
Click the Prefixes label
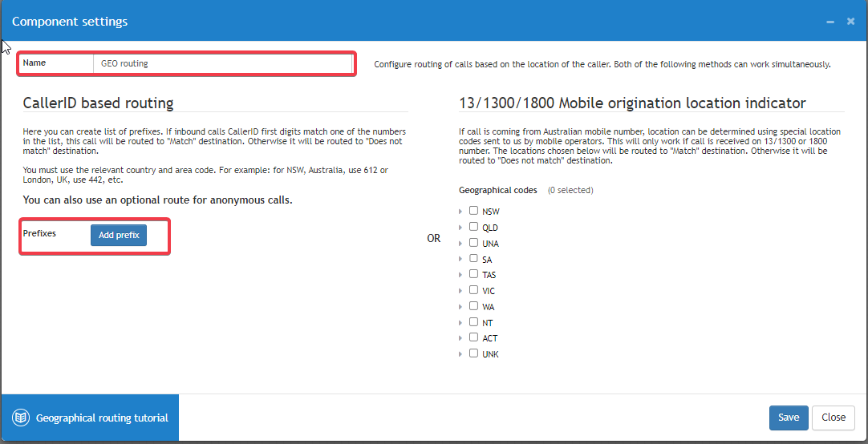39,233
